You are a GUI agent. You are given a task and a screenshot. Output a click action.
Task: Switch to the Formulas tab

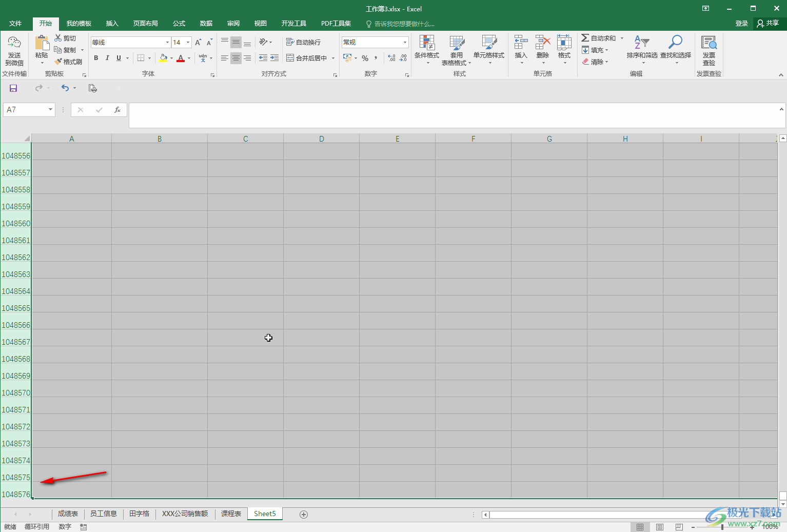pos(179,24)
